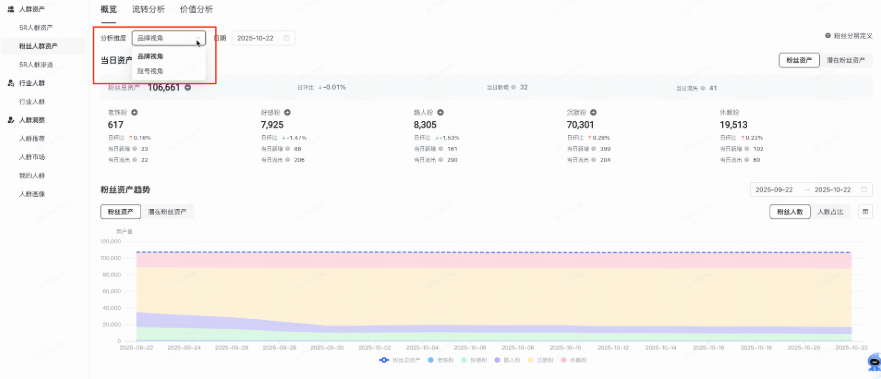
Task: Click the 当日新增 info icon under 沉默粉
Action: (594, 149)
